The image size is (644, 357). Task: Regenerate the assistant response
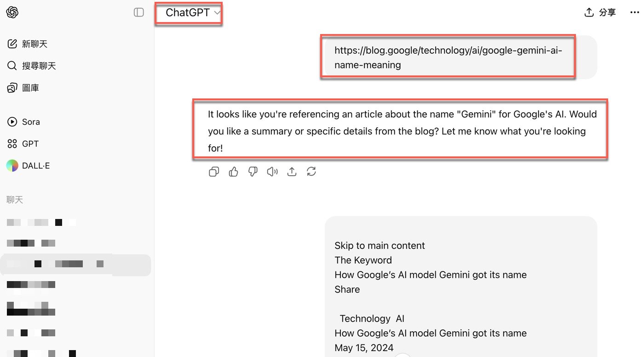(311, 172)
